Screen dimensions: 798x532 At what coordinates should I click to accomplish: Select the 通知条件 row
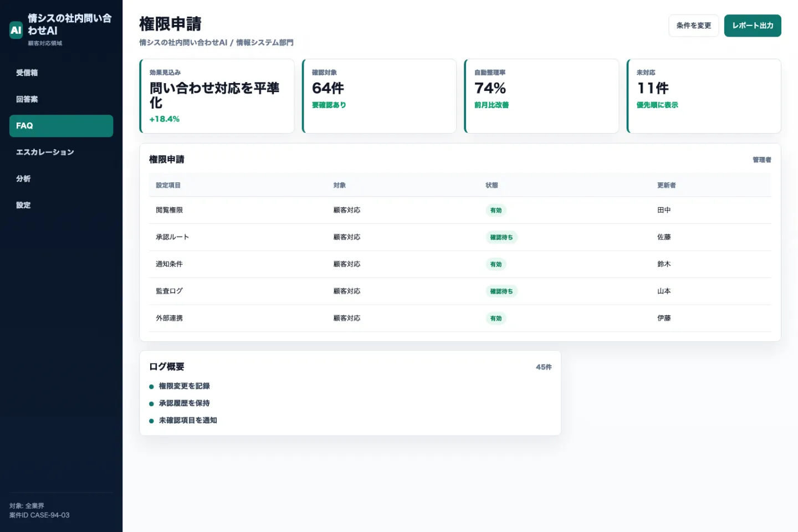[x=460, y=264]
